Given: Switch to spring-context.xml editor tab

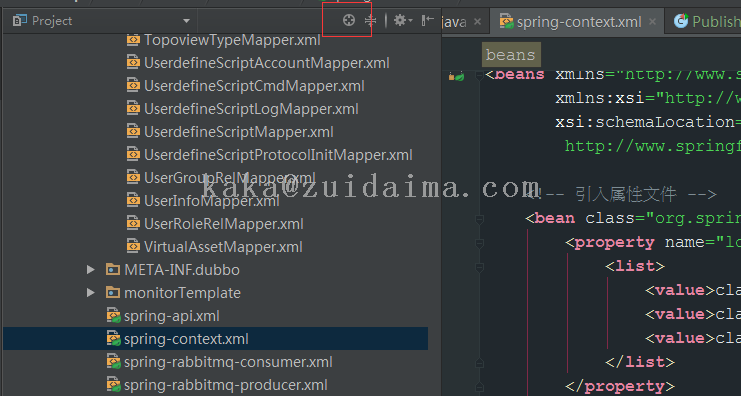Looking at the screenshot, I should point(578,22).
